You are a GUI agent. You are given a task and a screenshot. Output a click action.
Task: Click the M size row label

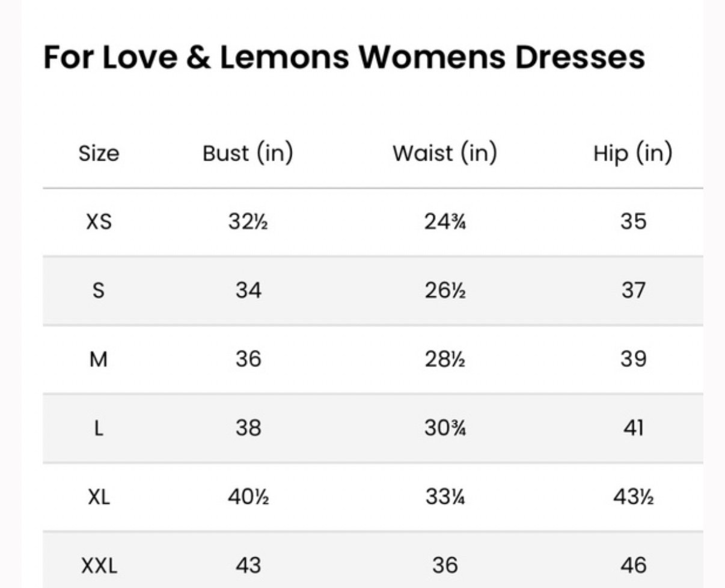tap(99, 360)
